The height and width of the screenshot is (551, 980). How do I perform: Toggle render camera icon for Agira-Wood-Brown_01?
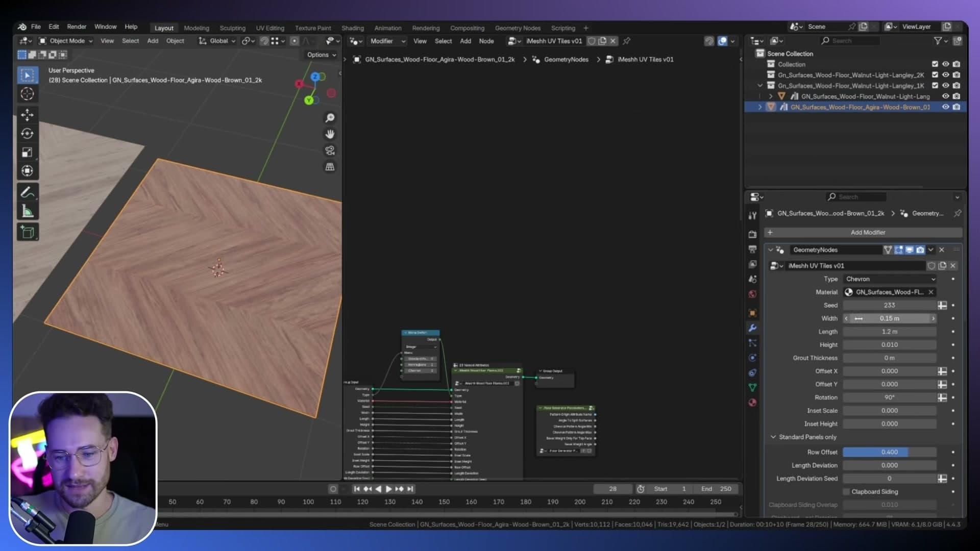click(957, 107)
